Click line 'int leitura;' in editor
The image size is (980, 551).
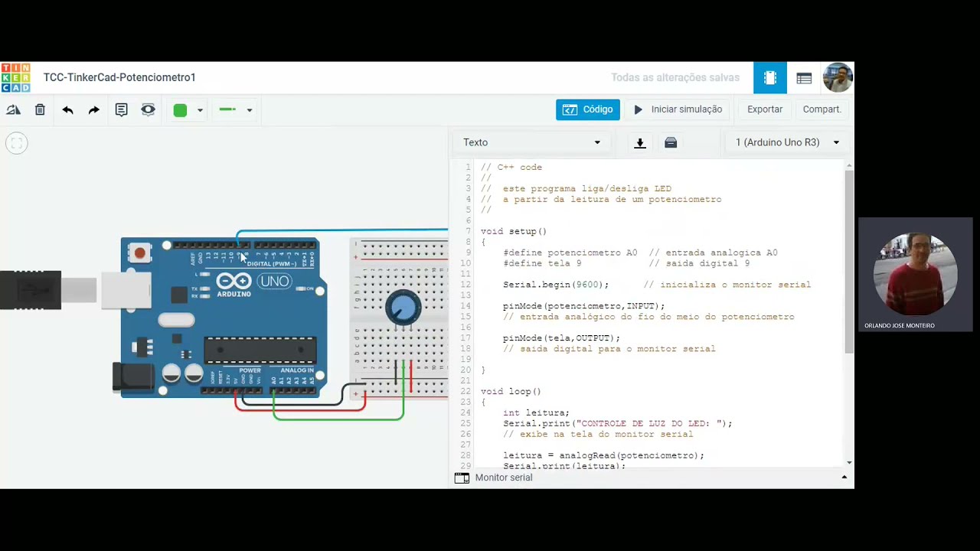pyautogui.click(x=536, y=413)
